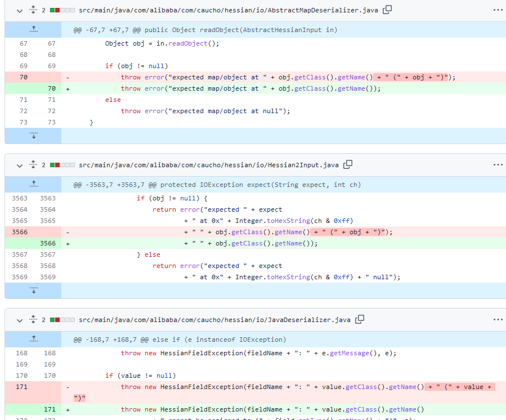
Task: Click diffstat squares of Hessian2Input.java
Action: [62, 165]
